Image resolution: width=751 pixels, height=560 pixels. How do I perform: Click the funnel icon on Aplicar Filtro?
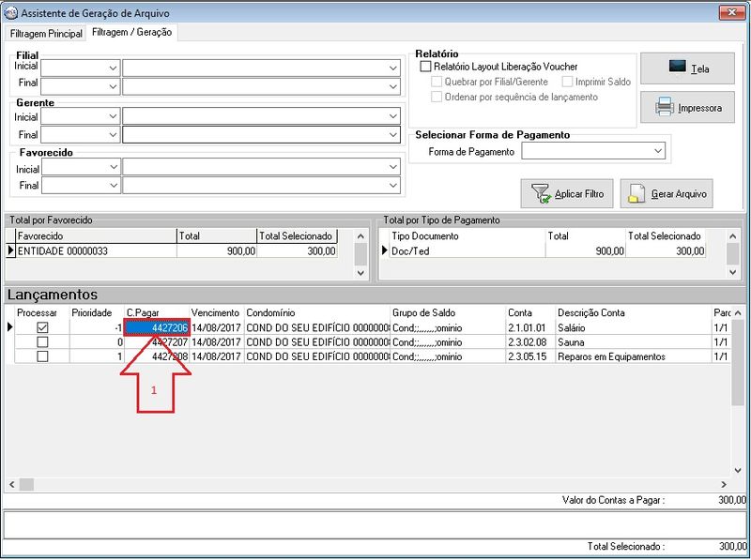click(541, 194)
